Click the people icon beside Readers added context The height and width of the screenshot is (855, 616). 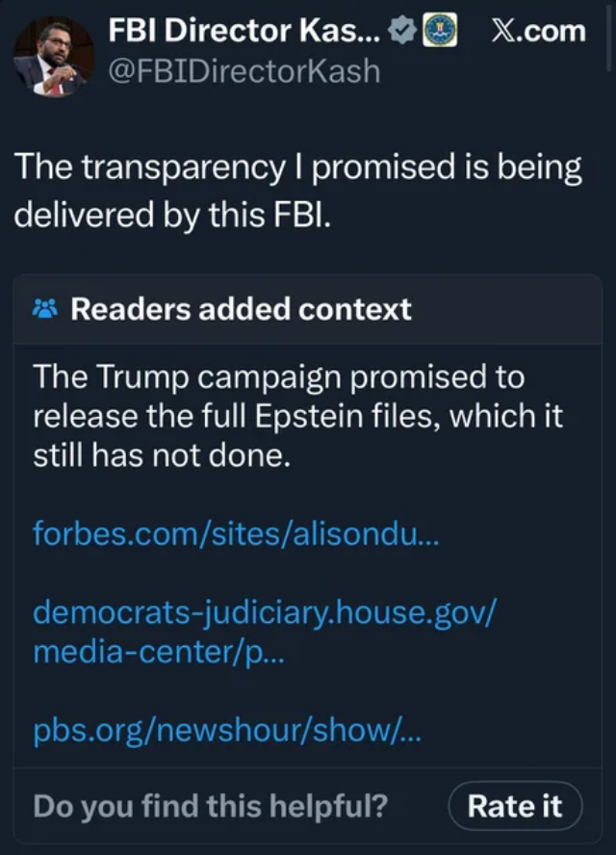45,309
